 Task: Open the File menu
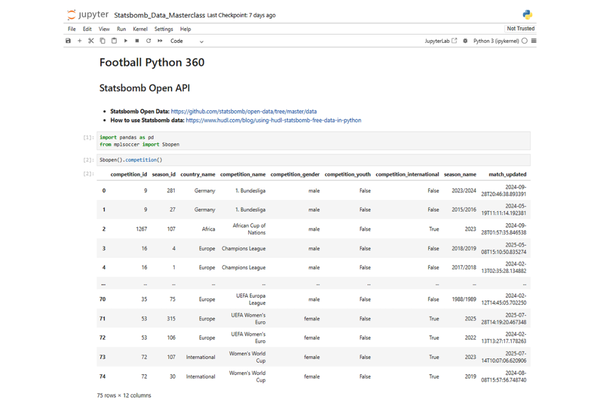pos(72,29)
